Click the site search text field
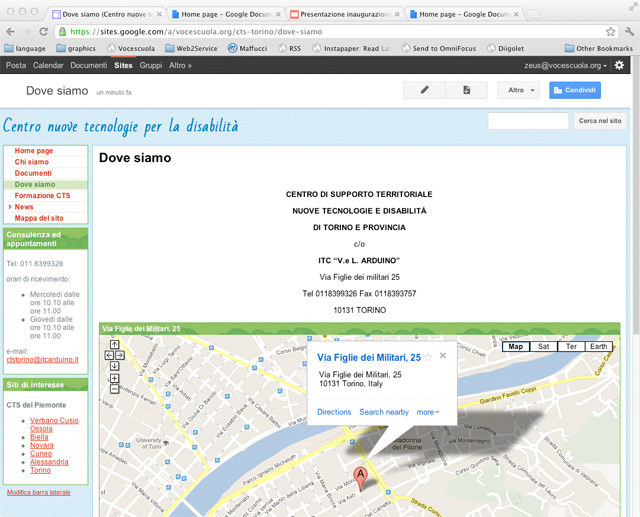This screenshot has height=517, width=640. 528,121
